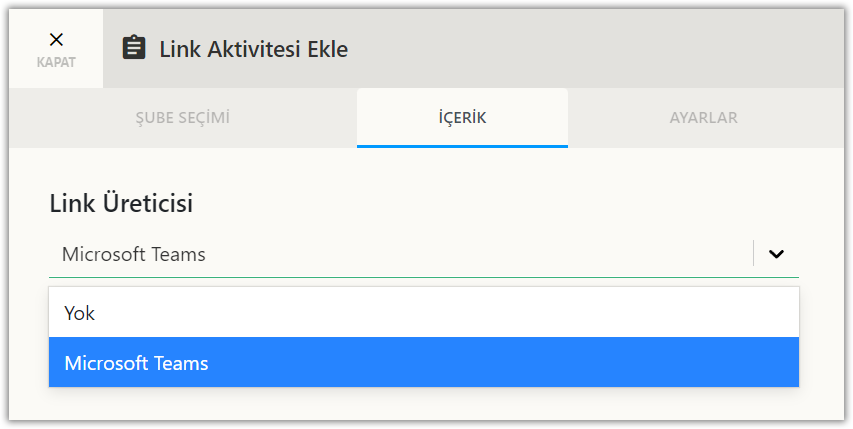The height and width of the screenshot is (429, 853).
Task: Click the separator line beside the chevron
Action: 753,254
